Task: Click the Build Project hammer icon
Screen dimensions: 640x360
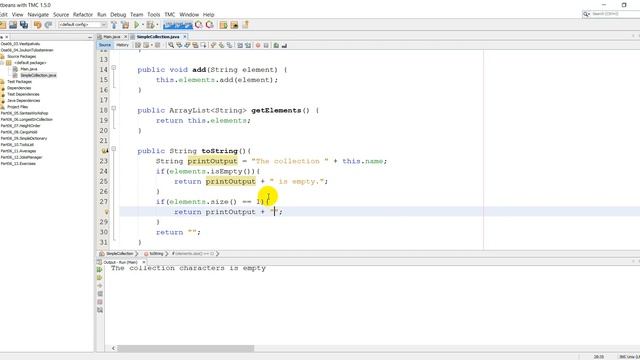Action: pos(114,25)
